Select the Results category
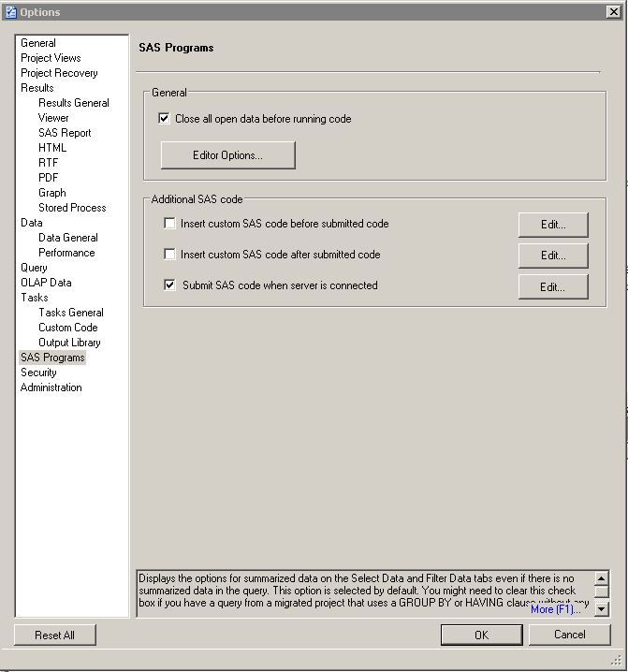The image size is (628, 672). pos(37,88)
